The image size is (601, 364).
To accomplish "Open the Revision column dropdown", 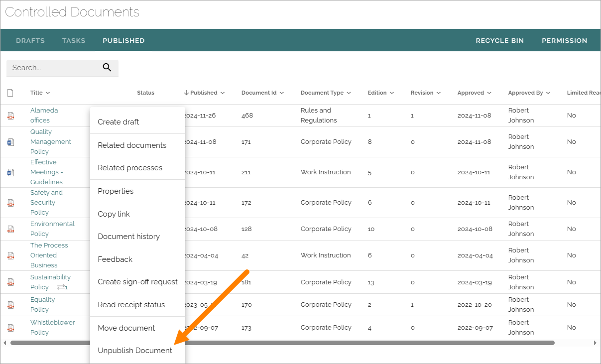I will (439, 93).
